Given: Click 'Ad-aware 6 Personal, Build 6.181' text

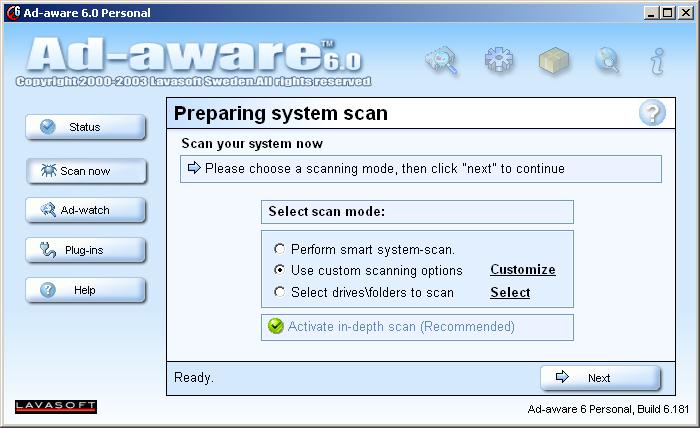Looking at the screenshot, I should pos(608,409).
